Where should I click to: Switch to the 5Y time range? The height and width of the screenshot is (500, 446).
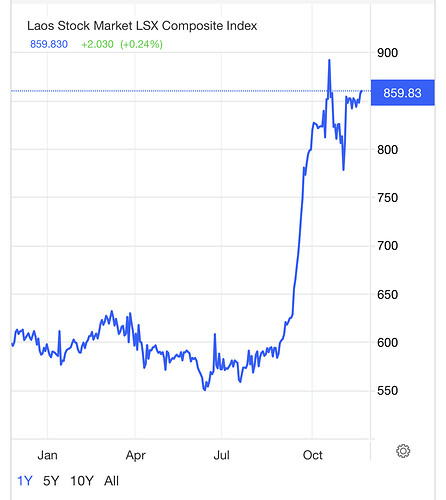click(x=51, y=481)
